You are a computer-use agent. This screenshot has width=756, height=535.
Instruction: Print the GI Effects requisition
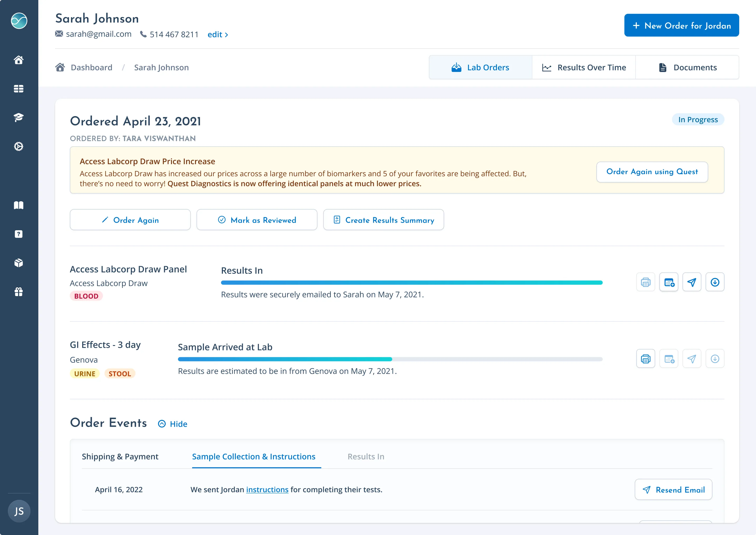(x=645, y=359)
